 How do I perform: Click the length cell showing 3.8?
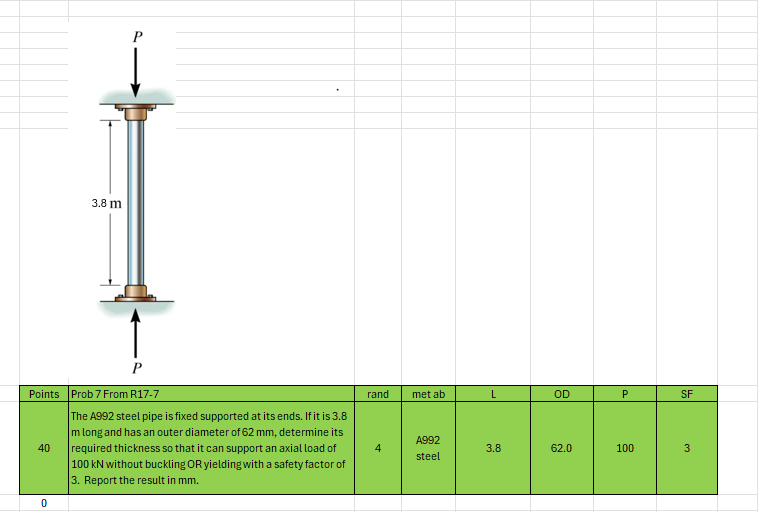point(493,448)
